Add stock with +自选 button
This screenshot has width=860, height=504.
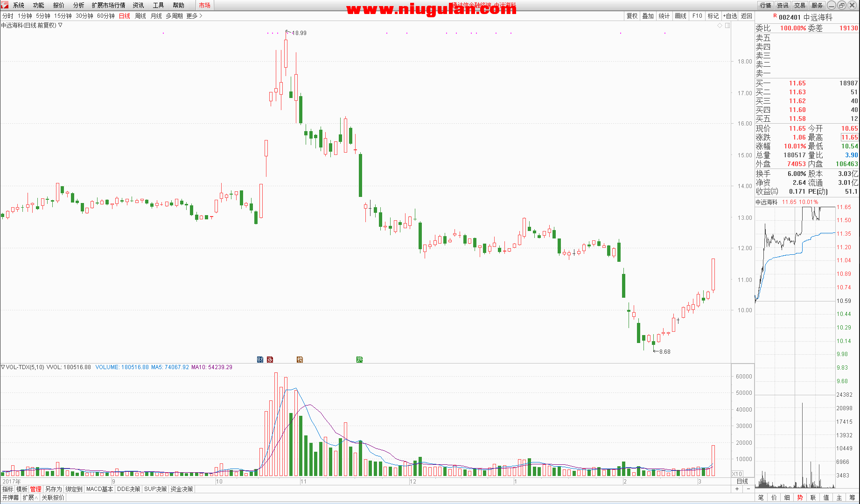tap(730, 16)
